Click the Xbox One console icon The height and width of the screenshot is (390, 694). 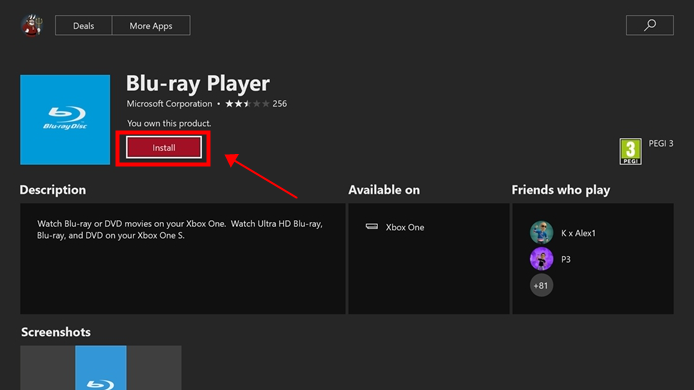tap(372, 227)
